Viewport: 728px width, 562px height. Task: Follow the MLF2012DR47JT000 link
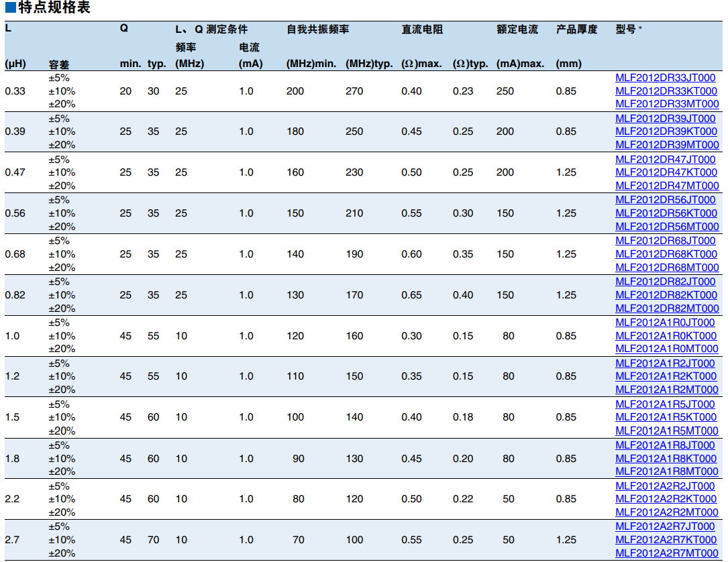666,159
